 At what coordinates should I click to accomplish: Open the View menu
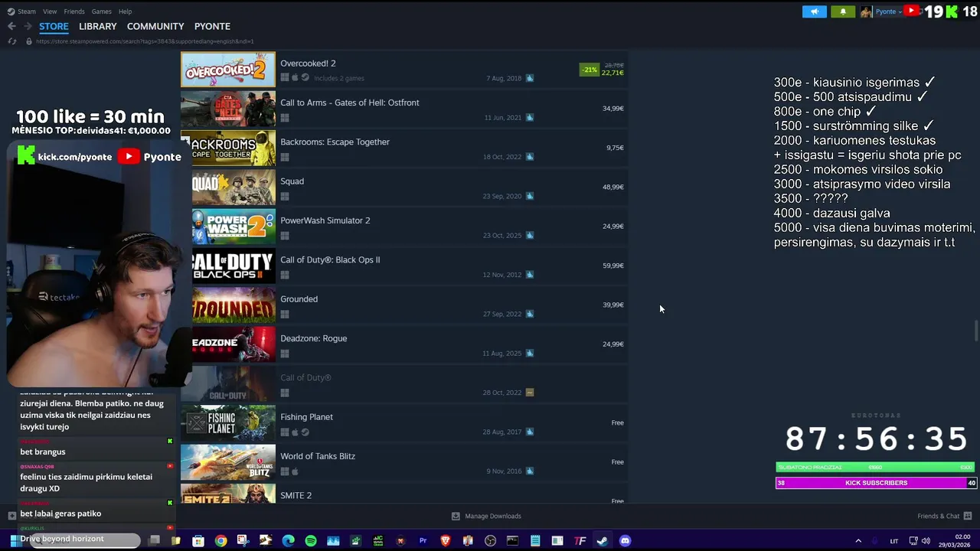tap(50, 11)
